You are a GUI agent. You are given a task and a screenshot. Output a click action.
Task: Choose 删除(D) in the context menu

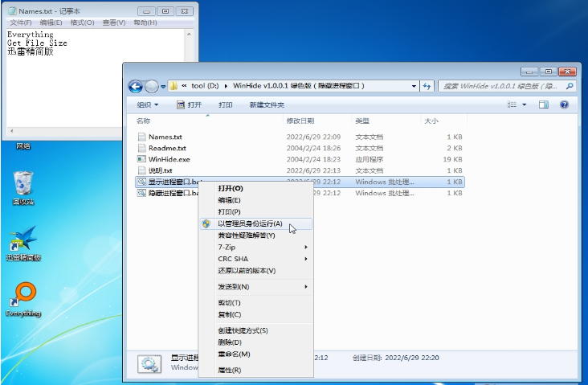click(x=256, y=342)
